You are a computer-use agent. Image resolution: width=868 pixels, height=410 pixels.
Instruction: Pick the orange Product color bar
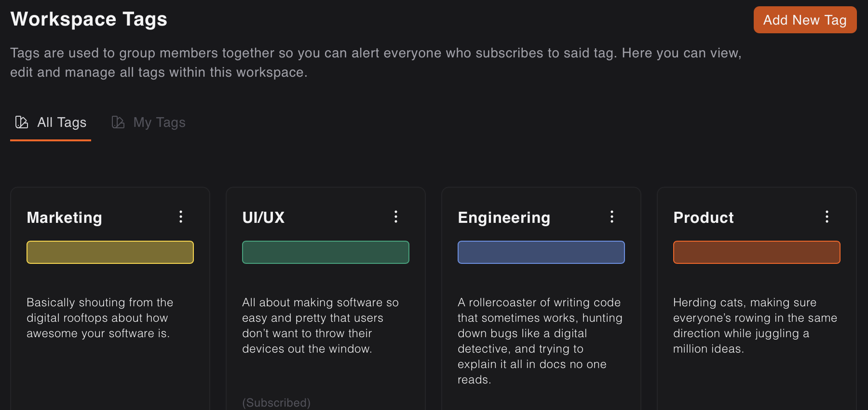coord(757,252)
